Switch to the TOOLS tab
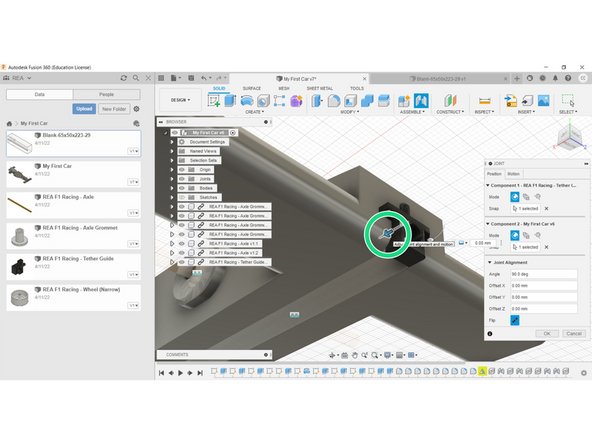592x444 pixels. click(x=357, y=88)
